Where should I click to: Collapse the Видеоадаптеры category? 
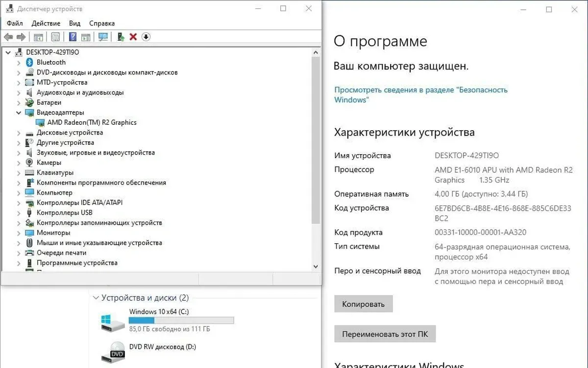pyautogui.click(x=19, y=113)
